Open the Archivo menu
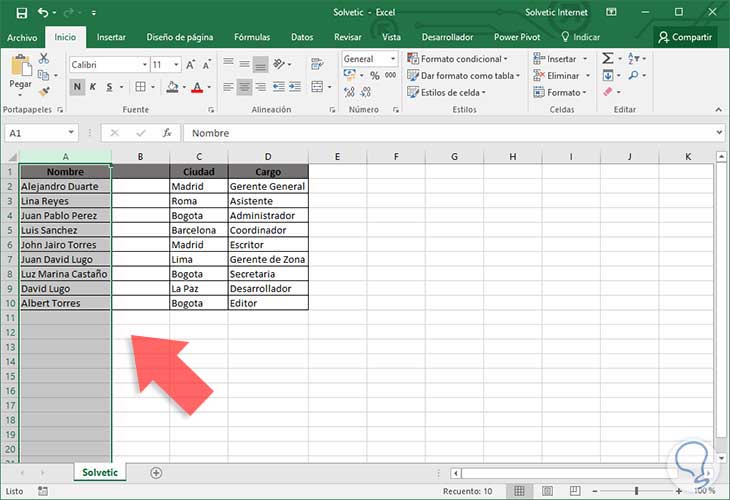Screen dimensions: 730x500 [22, 37]
